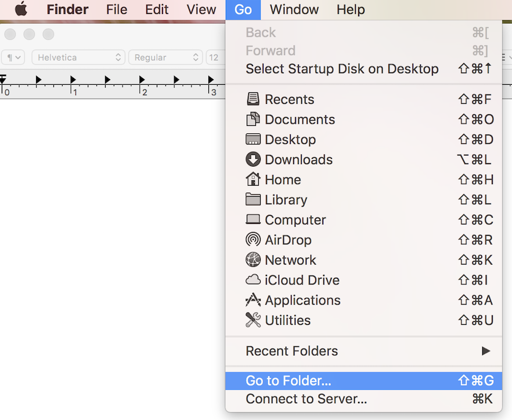Click the Downloads arrow icon
Image resolution: width=512 pixels, height=420 pixels.
coord(253,160)
